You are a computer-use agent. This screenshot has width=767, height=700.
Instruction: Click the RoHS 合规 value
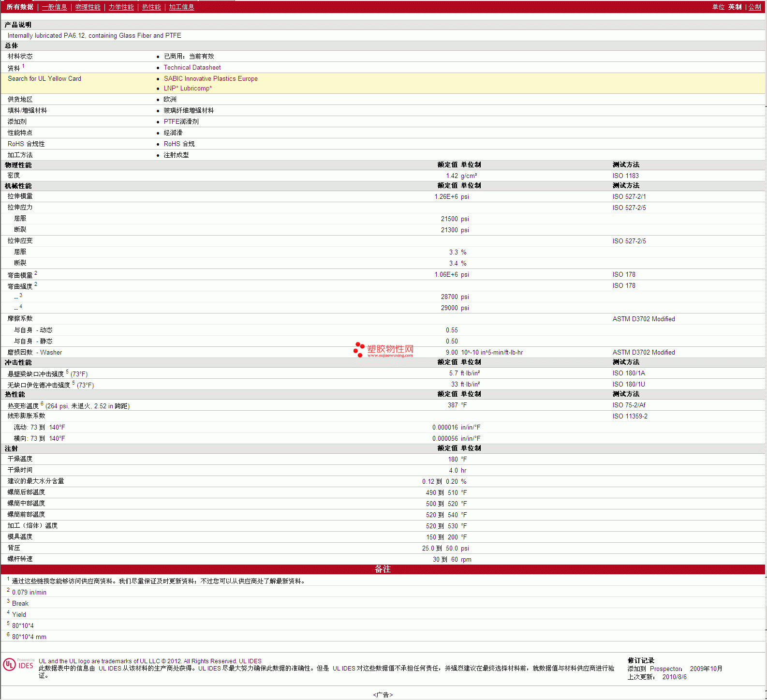179,144
